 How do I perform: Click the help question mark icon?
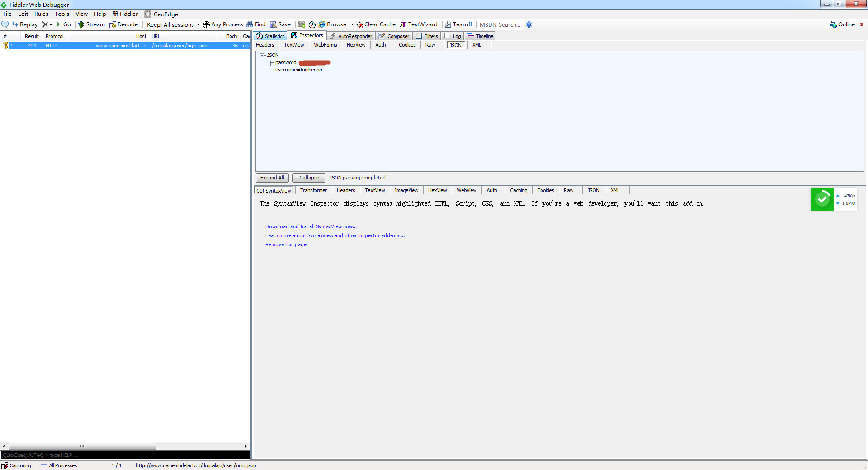(529, 24)
